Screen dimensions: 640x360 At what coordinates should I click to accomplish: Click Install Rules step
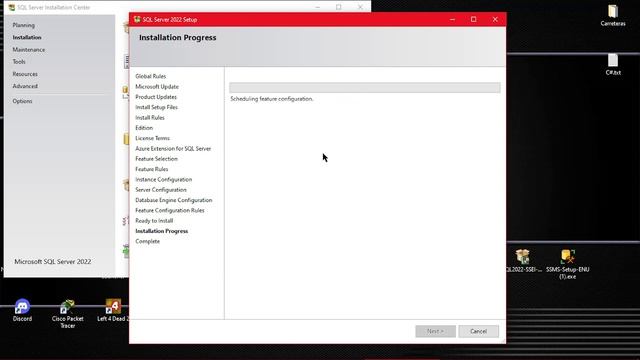pos(150,118)
